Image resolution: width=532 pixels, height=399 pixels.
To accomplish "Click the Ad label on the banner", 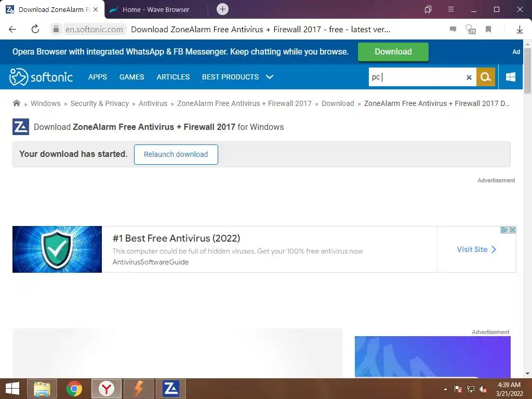I will pyautogui.click(x=516, y=52).
